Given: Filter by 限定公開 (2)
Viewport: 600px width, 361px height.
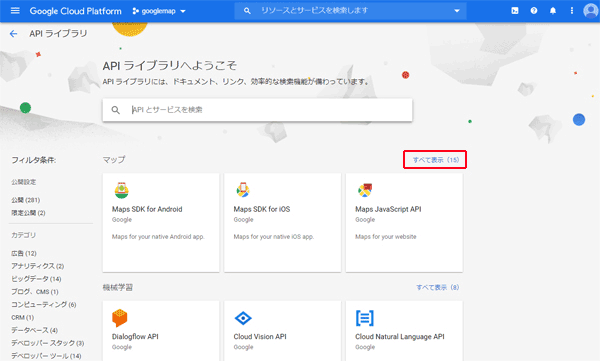Looking at the screenshot, I should click(x=28, y=213).
